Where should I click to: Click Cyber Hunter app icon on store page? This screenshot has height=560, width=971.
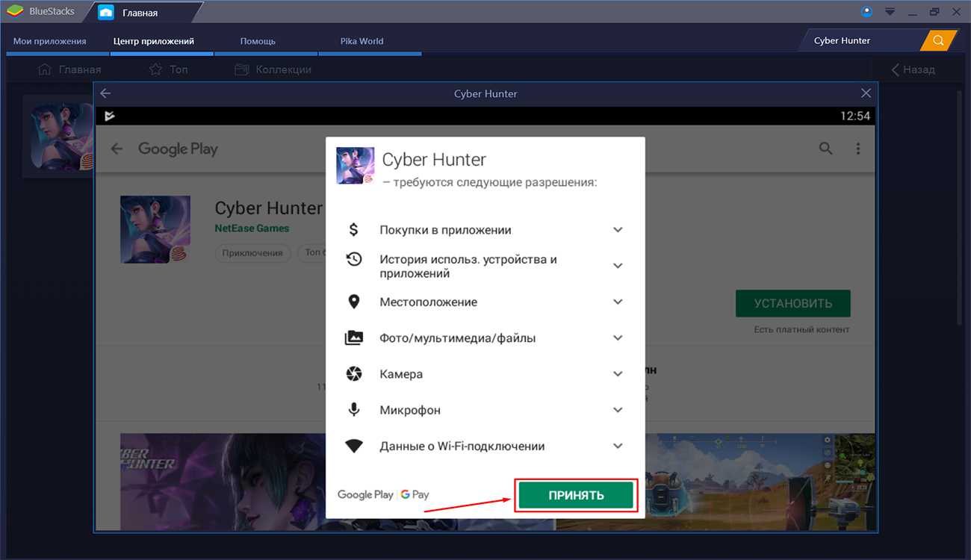tap(155, 229)
